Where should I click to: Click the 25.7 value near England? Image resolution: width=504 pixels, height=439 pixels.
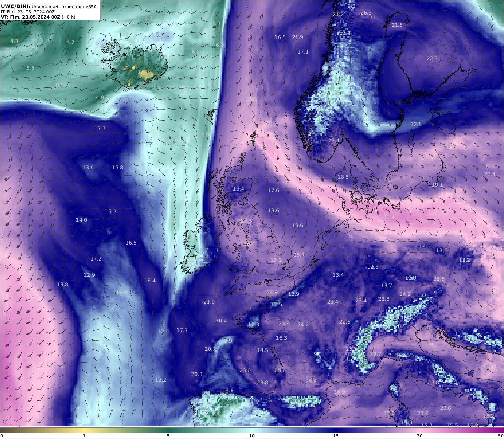(x=299, y=255)
